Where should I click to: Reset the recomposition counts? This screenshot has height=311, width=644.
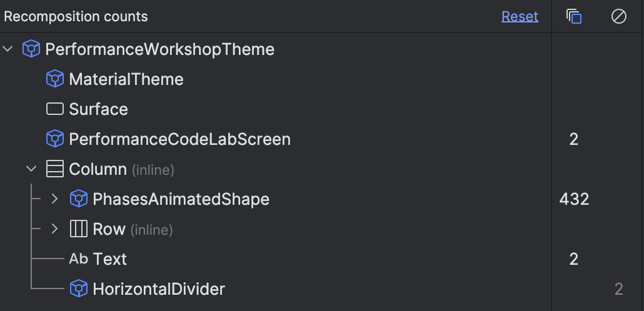click(x=520, y=17)
